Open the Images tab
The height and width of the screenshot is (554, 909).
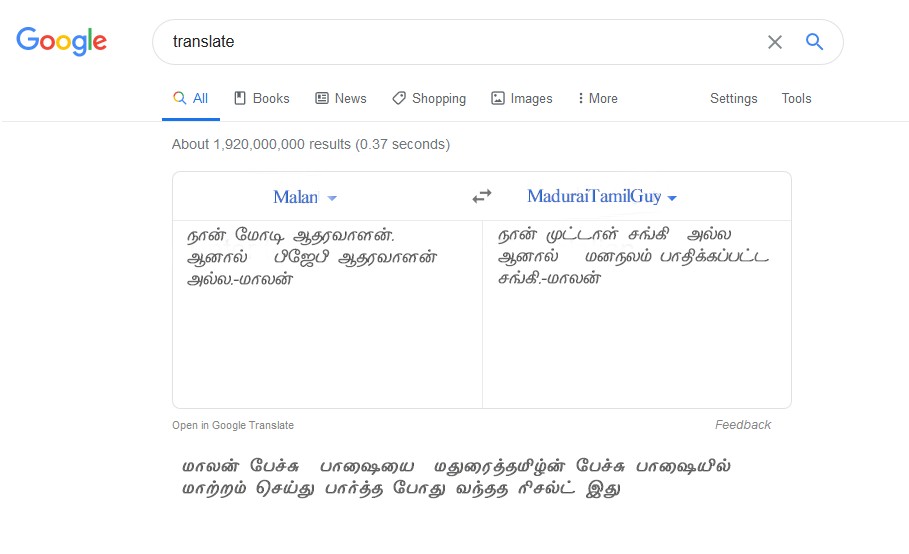[x=522, y=99]
